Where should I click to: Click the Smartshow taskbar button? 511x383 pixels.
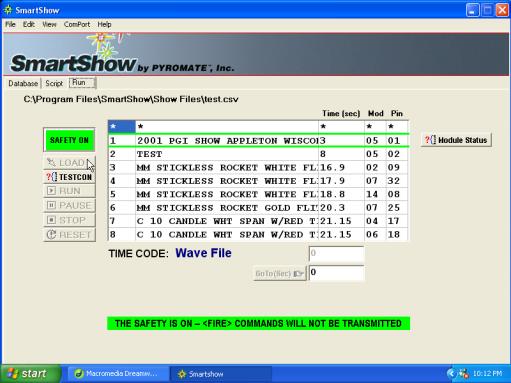click(x=220, y=374)
